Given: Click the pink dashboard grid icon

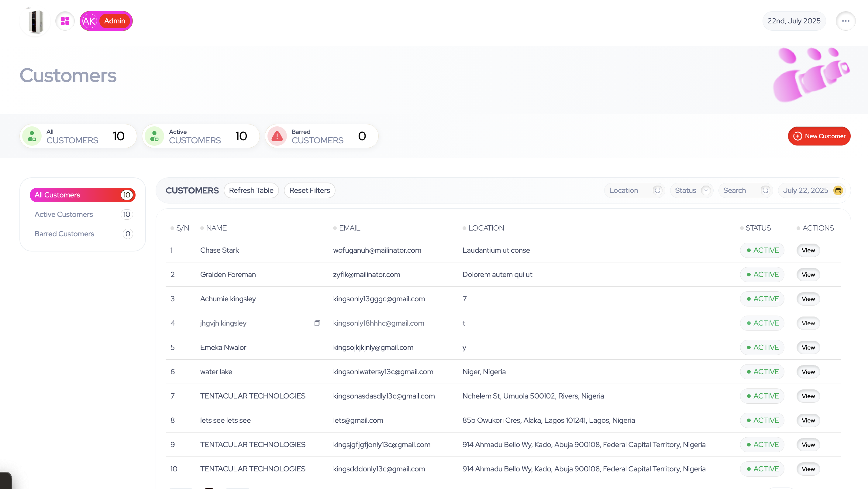Looking at the screenshot, I should click(x=65, y=21).
